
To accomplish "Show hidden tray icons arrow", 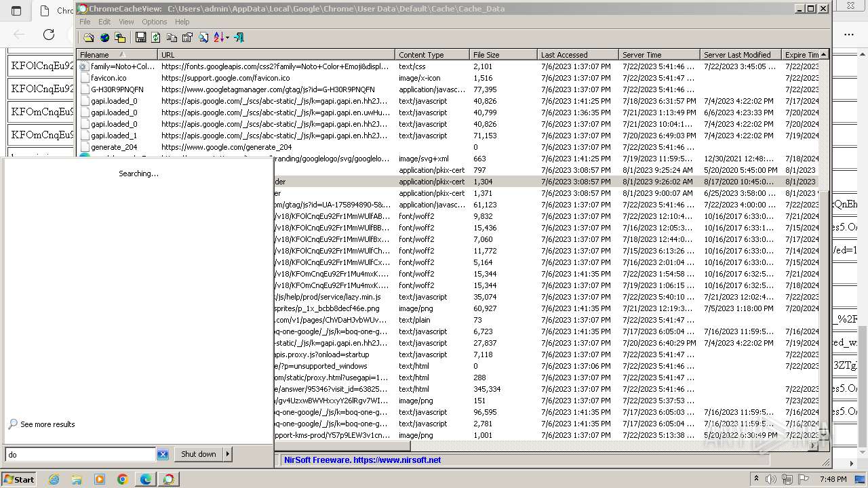I will 757,479.
